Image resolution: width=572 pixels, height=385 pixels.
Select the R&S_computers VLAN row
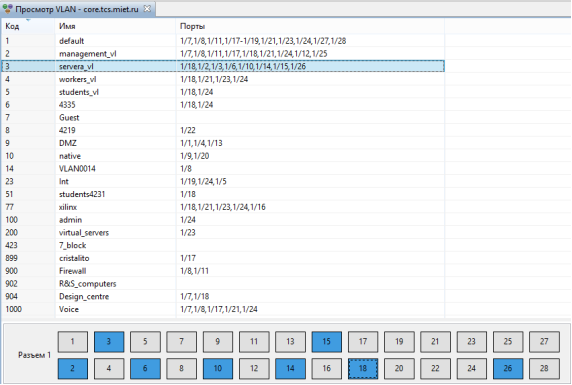tap(223, 284)
